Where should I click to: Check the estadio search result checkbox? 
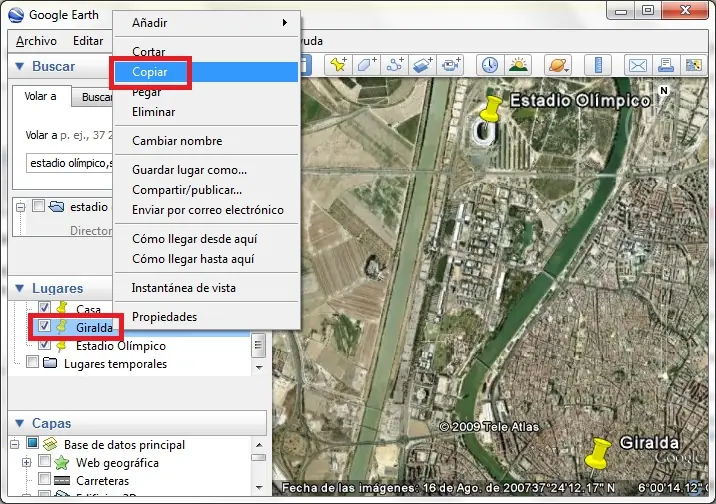click(x=38, y=205)
